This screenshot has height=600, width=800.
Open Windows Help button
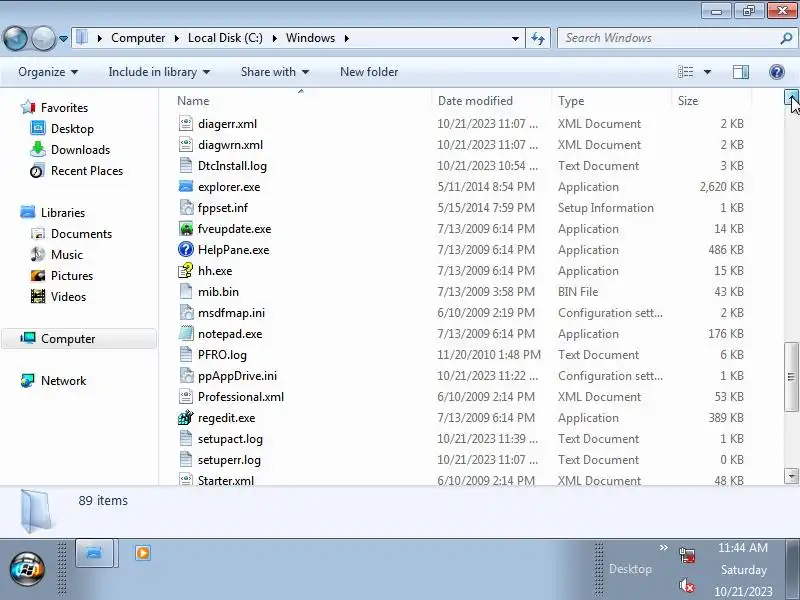coord(777,72)
